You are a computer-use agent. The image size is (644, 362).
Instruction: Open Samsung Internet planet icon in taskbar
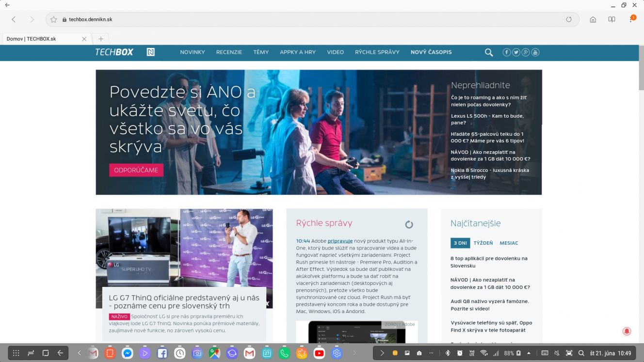[x=232, y=353]
